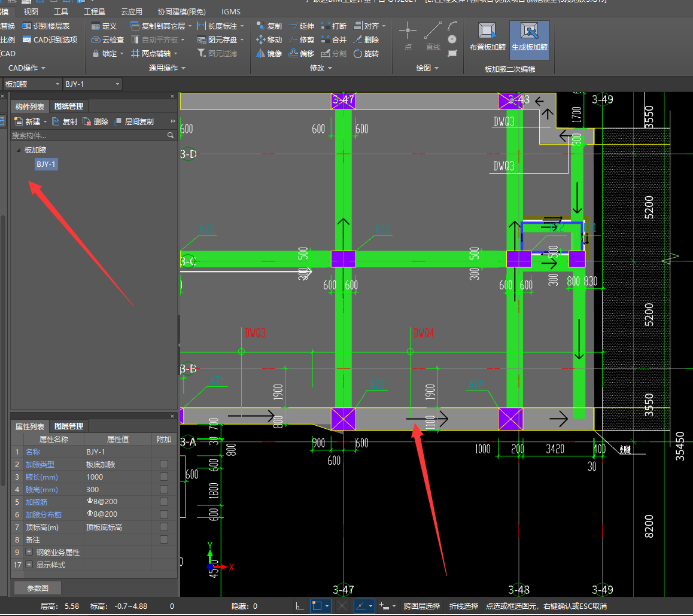Expand 显示样式 property row

click(29, 565)
